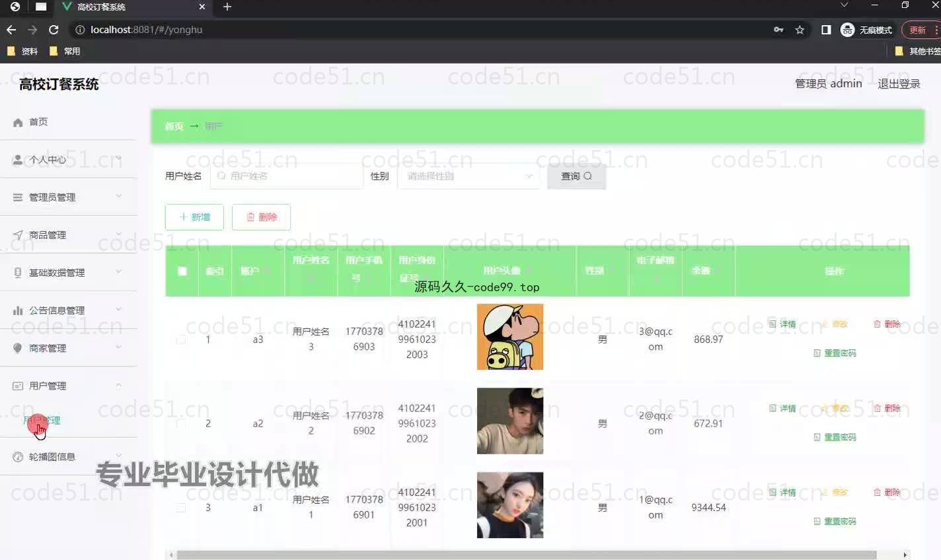941x560 pixels.
Task: Click the paper-plane icon beside 商品管理
Action: [18, 235]
